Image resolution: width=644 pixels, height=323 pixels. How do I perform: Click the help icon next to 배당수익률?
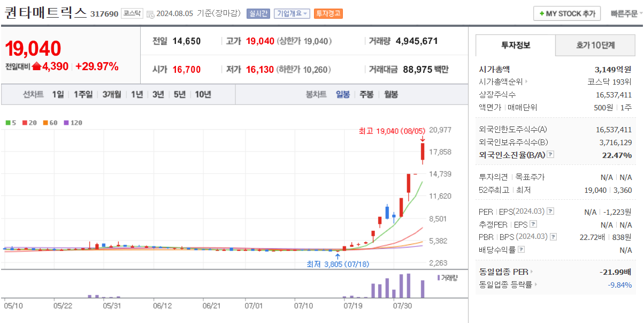click(x=522, y=250)
